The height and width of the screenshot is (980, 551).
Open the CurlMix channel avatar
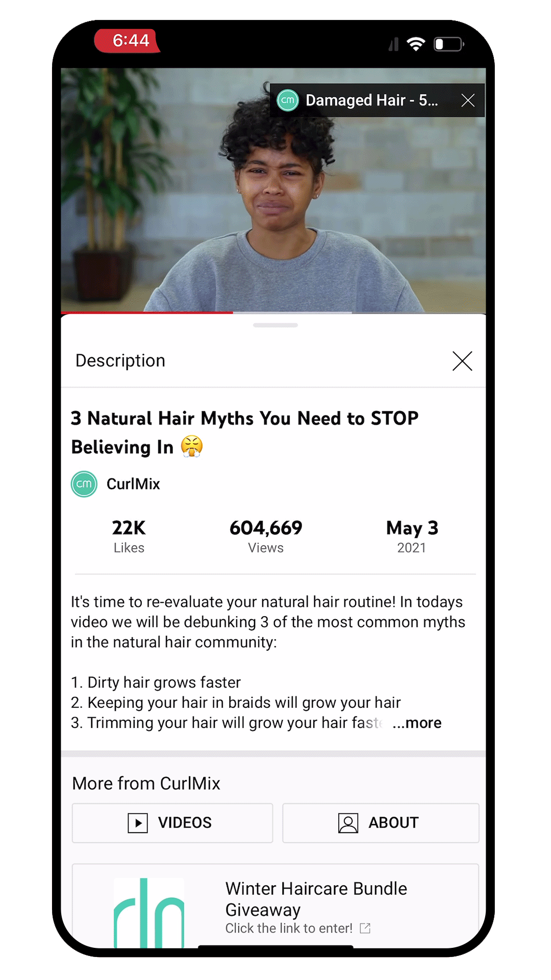(x=84, y=484)
